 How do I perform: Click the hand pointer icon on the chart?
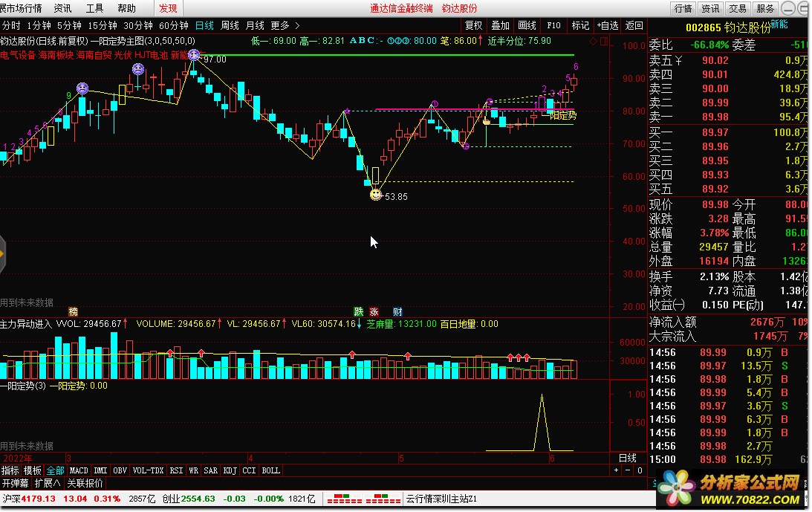point(487,120)
